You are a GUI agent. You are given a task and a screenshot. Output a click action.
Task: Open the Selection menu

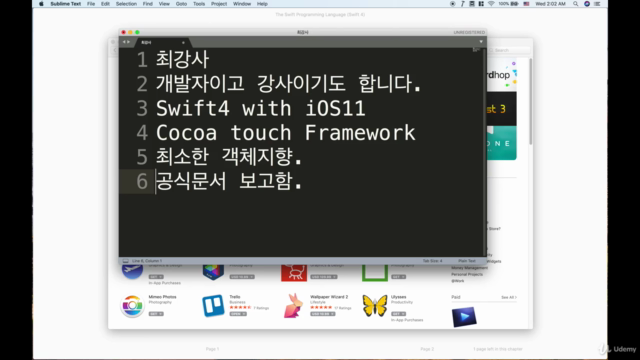126,4
